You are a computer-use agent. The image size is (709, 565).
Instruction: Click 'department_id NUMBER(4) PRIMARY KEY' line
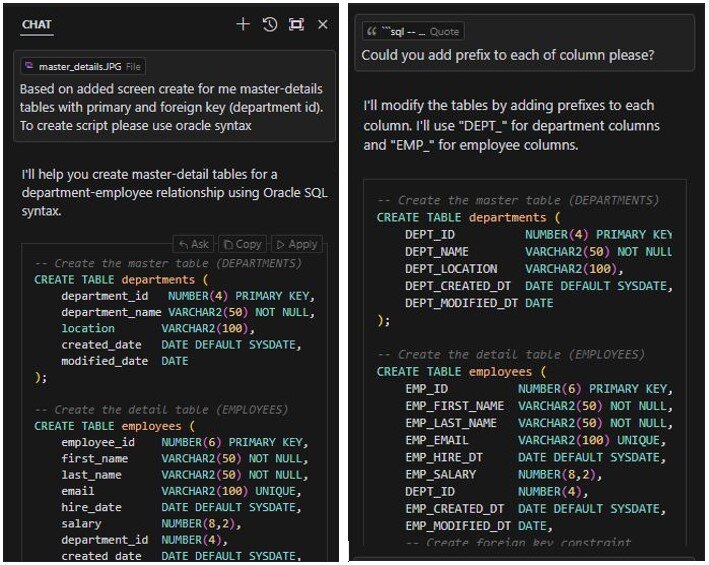(188, 296)
